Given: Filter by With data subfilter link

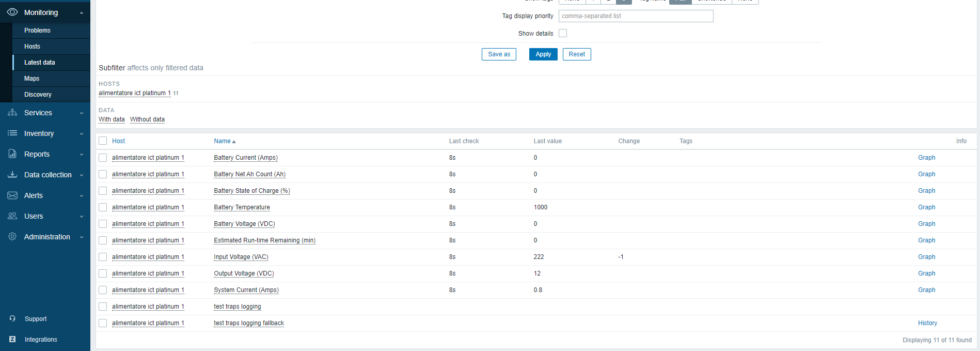Looking at the screenshot, I should click(x=112, y=119).
